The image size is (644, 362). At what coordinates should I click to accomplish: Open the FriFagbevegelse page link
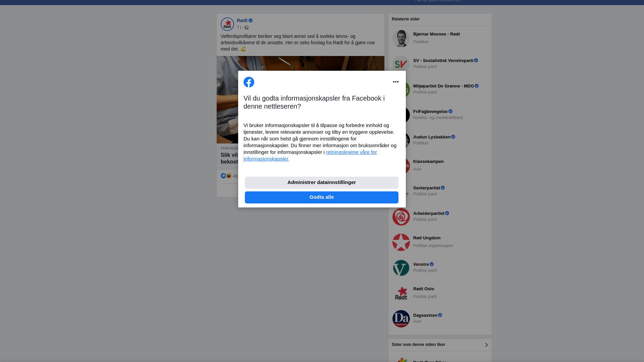pyautogui.click(x=430, y=112)
